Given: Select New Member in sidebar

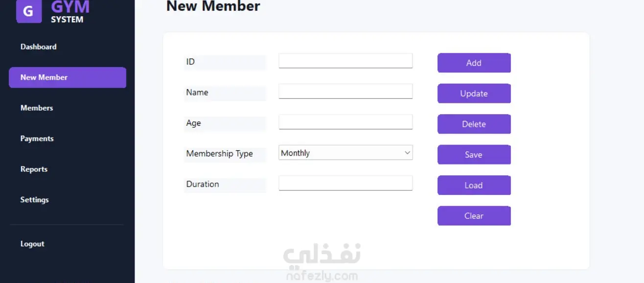Looking at the screenshot, I should coord(68,77).
